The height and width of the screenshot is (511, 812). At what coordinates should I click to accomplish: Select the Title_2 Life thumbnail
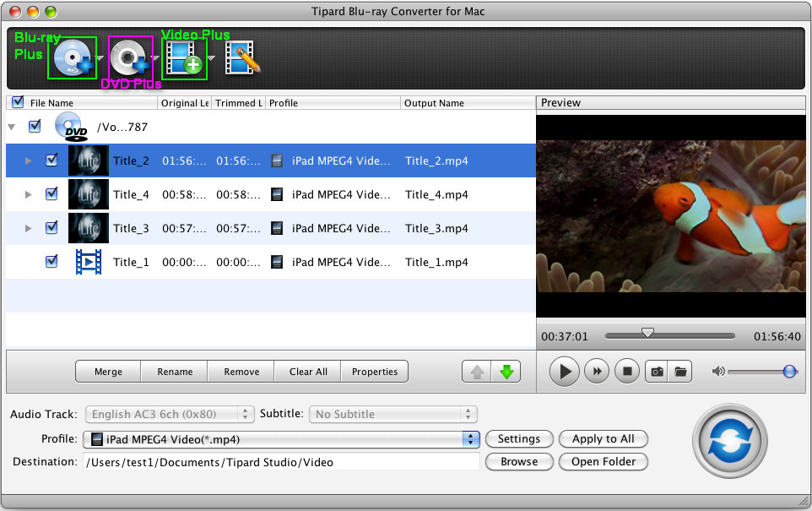[89, 160]
